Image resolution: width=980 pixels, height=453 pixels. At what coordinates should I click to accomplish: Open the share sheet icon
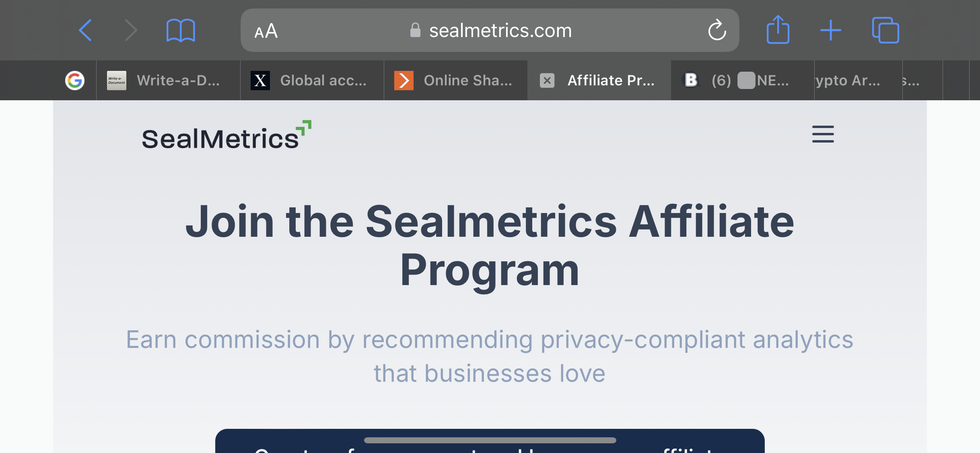(x=778, y=29)
